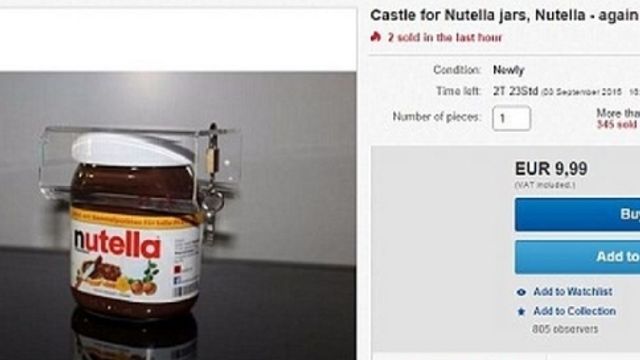The image size is (640, 360).
Task: Click the star icon for Collection
Action: pyautogui.click(x=521, y=312)
